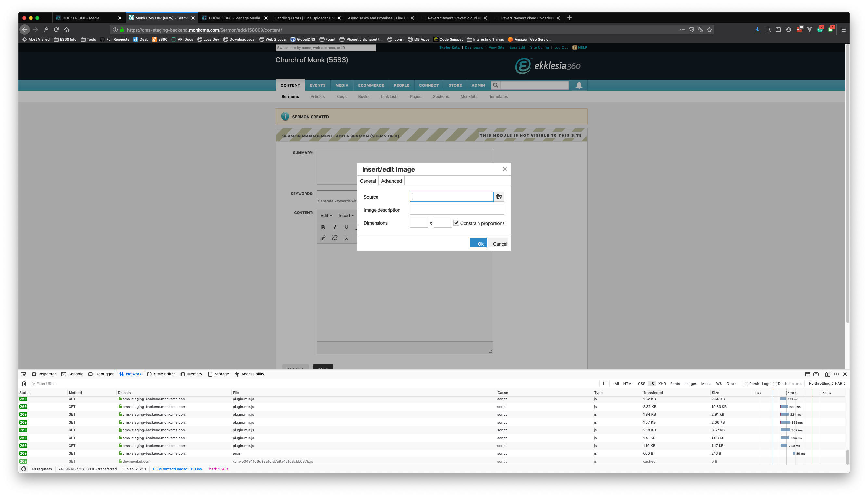Open the Edit dropdown in editor

326,216
